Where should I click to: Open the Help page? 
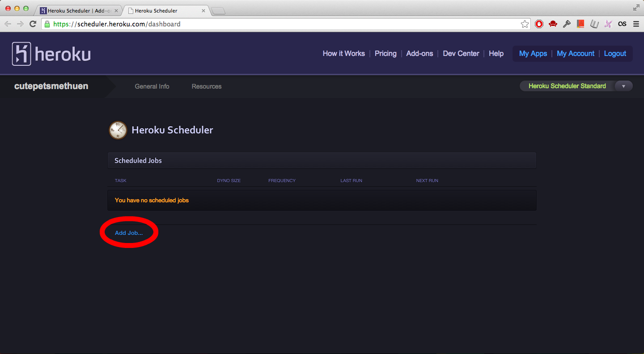496,53
